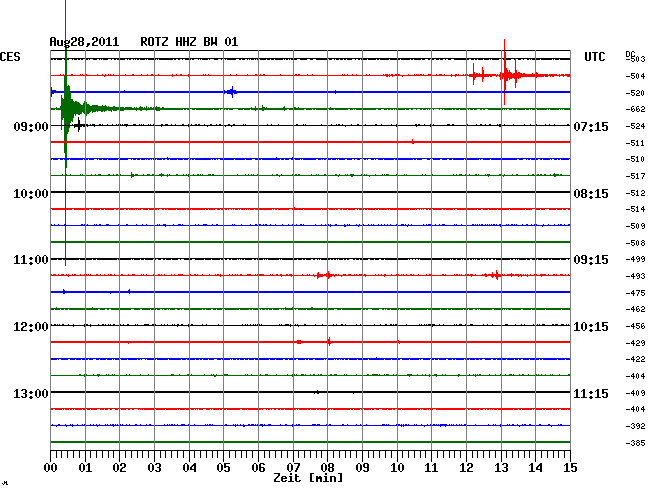
Task: Click the DC value -662
Action: point(635,109)
